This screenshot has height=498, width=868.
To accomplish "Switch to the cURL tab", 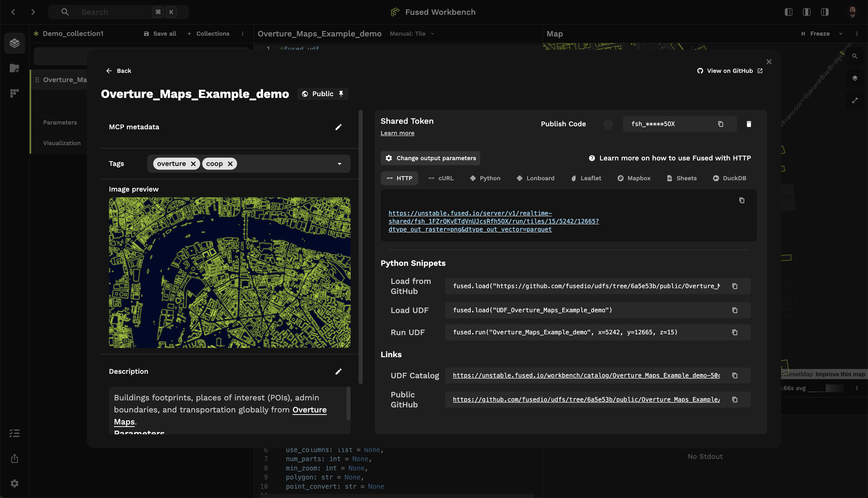I will point(441,178).
